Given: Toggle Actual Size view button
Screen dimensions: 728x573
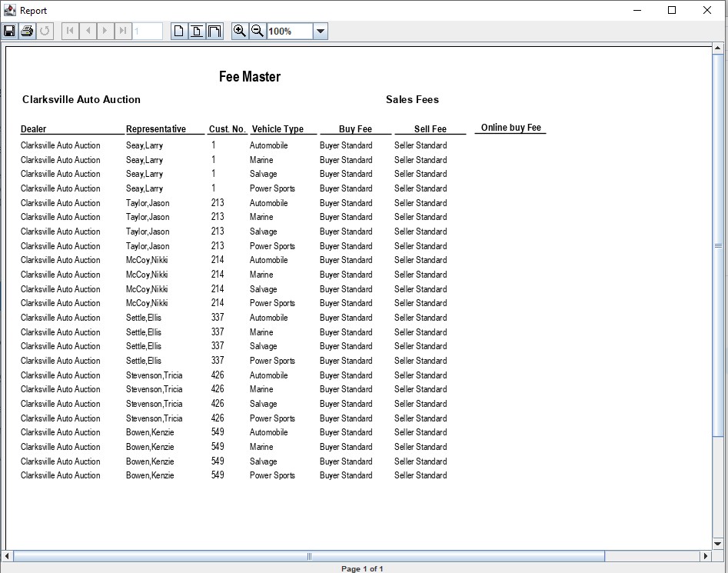Looking at the screenshot, I should pos(179,31).
